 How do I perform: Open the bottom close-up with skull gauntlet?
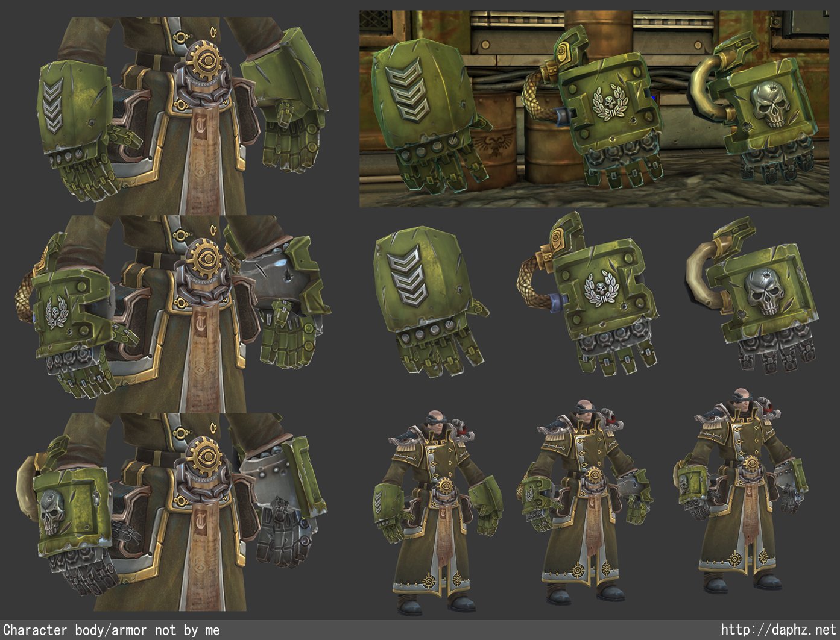click(x=172, y=512)
